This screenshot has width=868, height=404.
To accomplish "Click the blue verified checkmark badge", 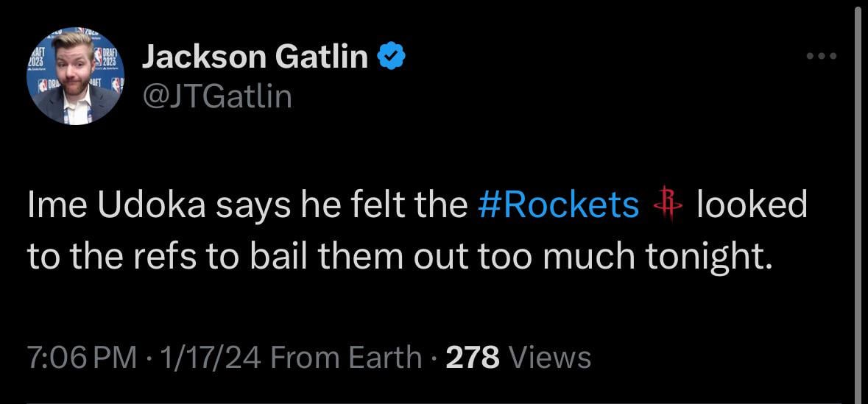I will click(389, 57).
